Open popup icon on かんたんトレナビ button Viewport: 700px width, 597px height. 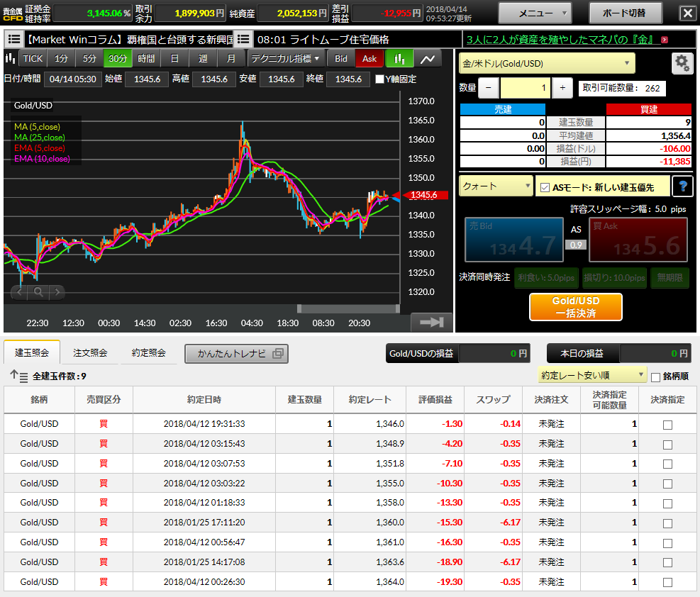click(x=278, y=353)
